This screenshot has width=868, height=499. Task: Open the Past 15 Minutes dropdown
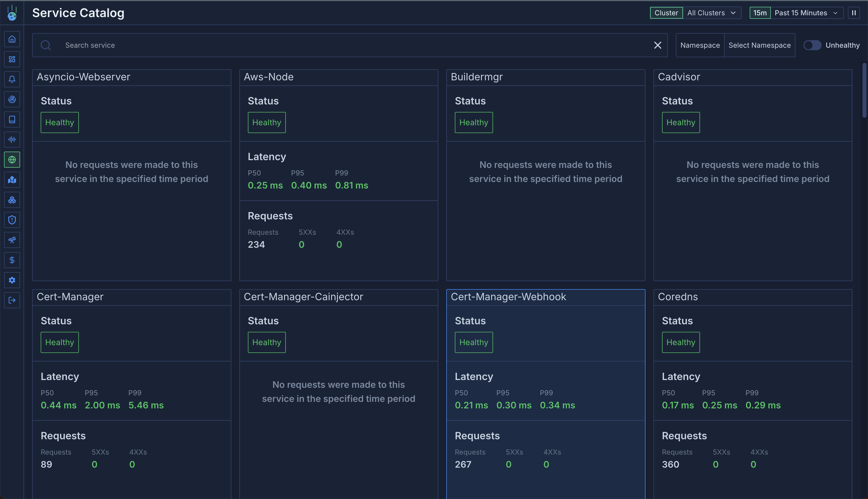point(806,13)
